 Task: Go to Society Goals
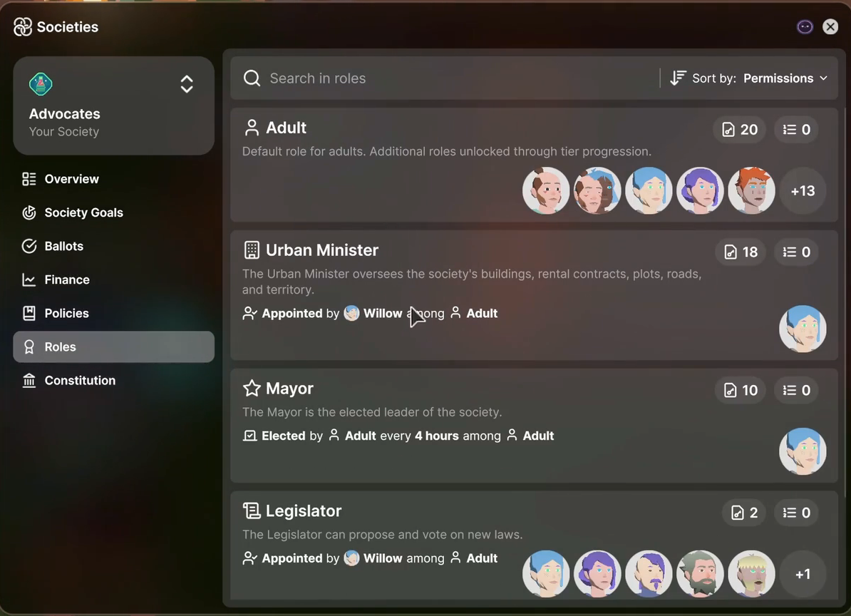[113, 212]
